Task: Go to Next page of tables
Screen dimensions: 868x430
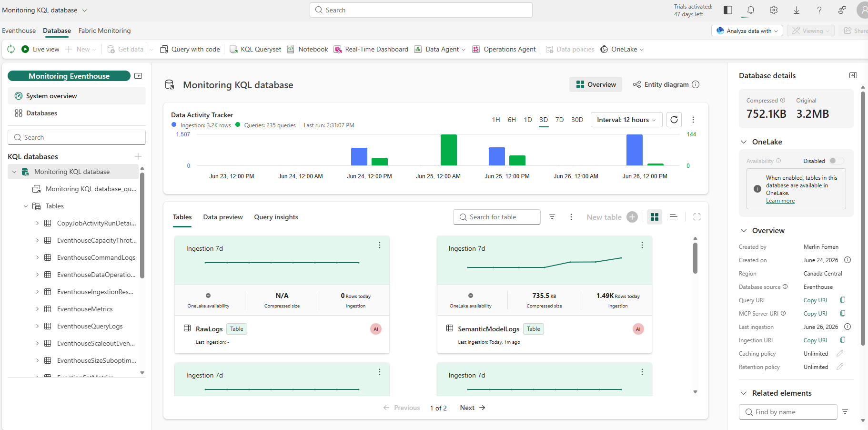Action: 473,408
